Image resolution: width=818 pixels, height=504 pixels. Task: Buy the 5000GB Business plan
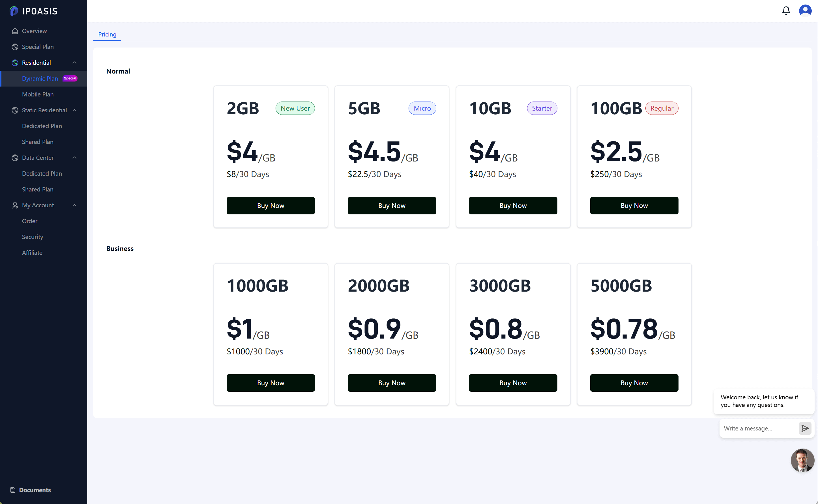(634, 383)
